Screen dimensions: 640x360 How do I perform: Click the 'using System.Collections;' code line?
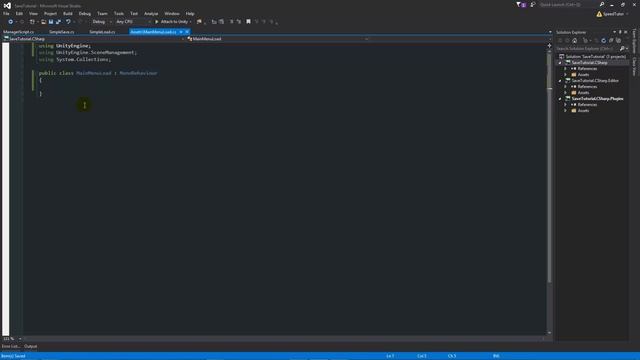[75, 60]
